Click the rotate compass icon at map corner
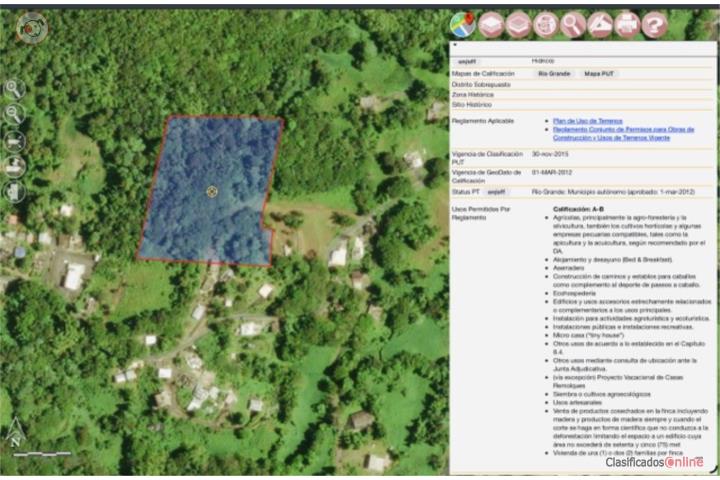 [x=32, y=28]
